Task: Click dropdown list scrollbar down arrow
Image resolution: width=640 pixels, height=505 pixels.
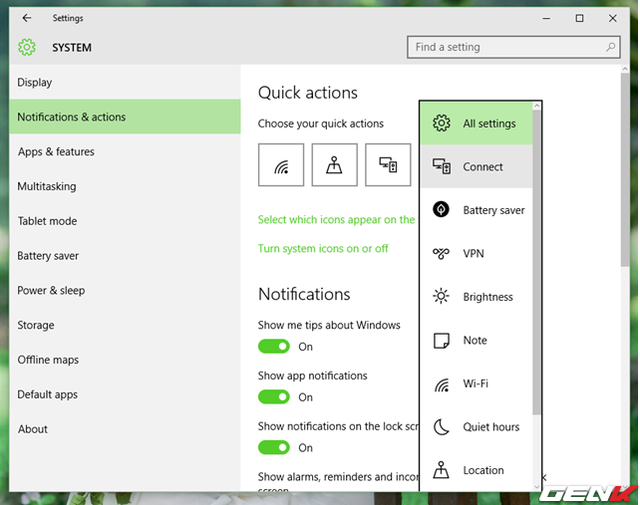Action: click(x=537, y=487)
